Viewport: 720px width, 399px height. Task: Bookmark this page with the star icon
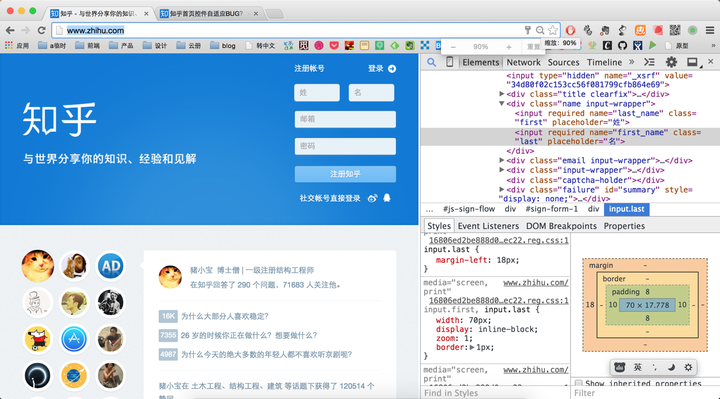[553, 30]
